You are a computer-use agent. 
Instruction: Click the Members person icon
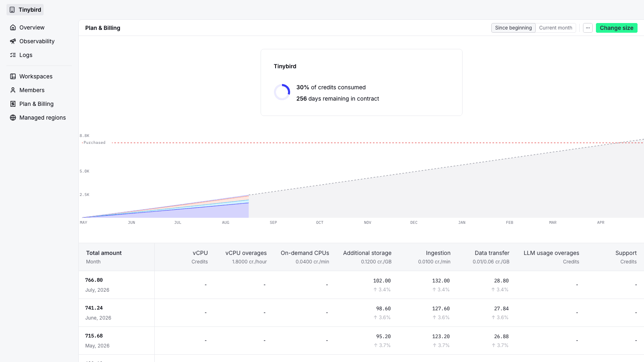click(x=13, y=90)
